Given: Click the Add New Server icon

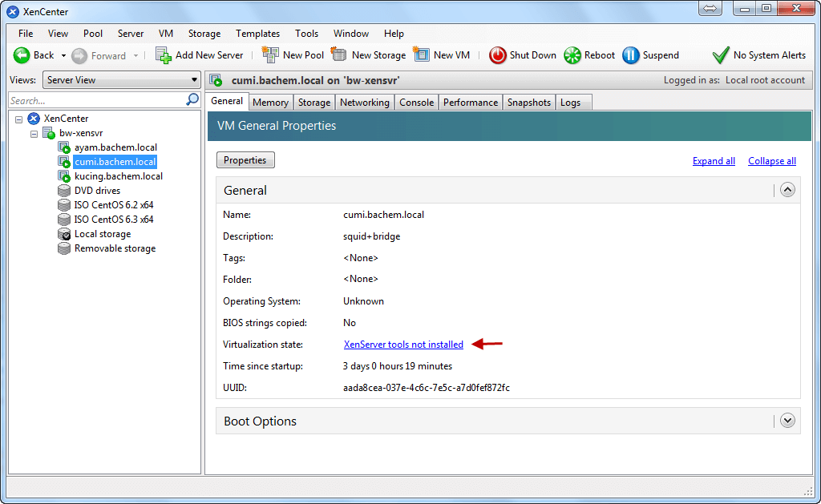Looking at the screenshot, I should tap(164, 55).
